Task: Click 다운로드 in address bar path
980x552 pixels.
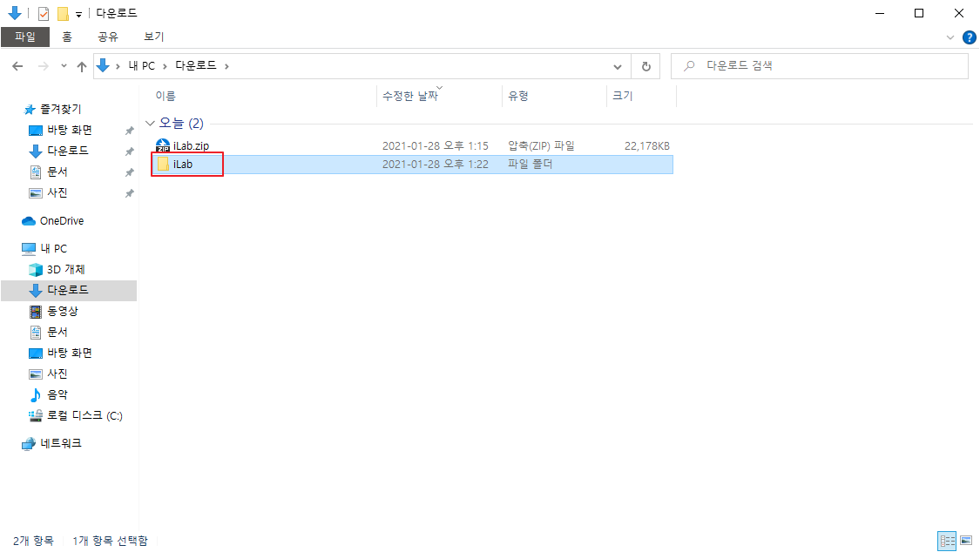Action: (x=196, y=65)
